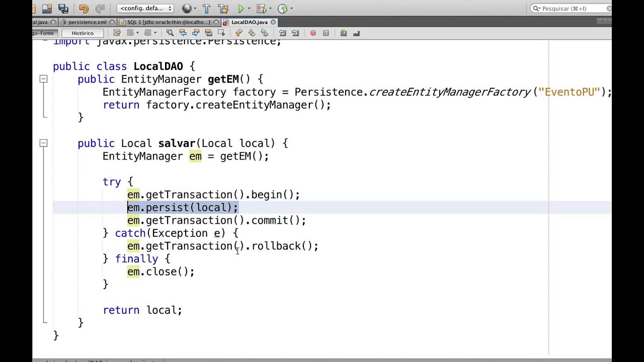Expand the Run project dropdown arrow
Image resolution: width=644 pixels, height=362 pixels.
point(249,9)
